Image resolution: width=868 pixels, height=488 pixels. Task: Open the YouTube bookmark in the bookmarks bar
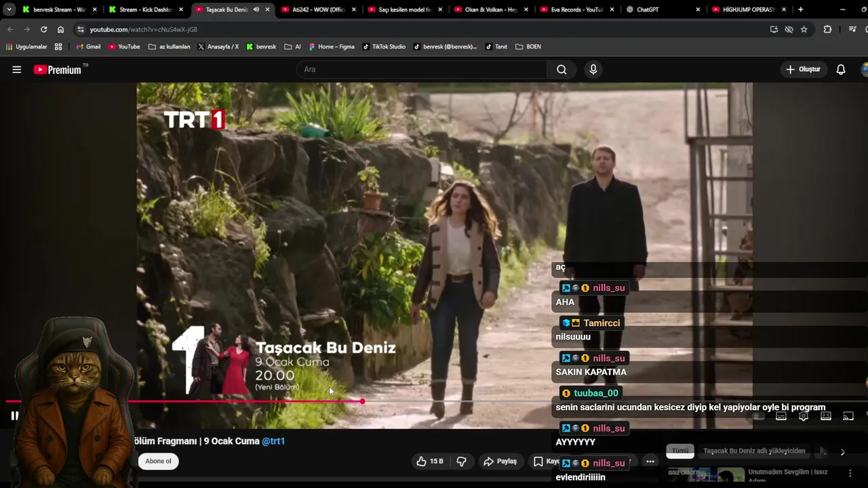(124, 47)
